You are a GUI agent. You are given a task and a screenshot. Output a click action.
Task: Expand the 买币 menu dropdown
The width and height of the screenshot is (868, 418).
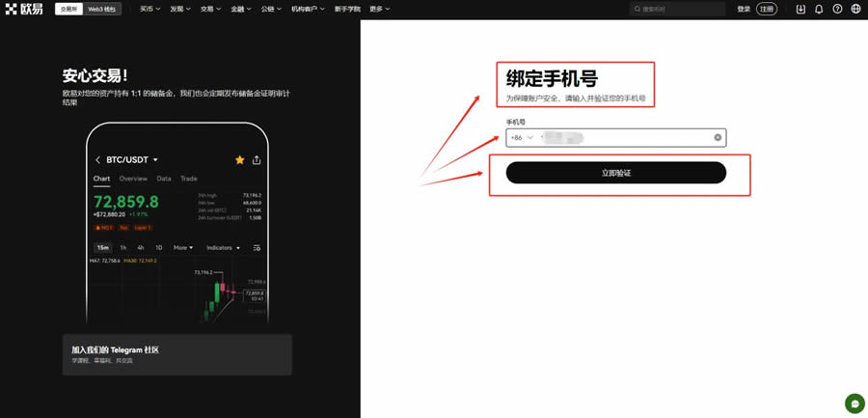tap(149, 9)
